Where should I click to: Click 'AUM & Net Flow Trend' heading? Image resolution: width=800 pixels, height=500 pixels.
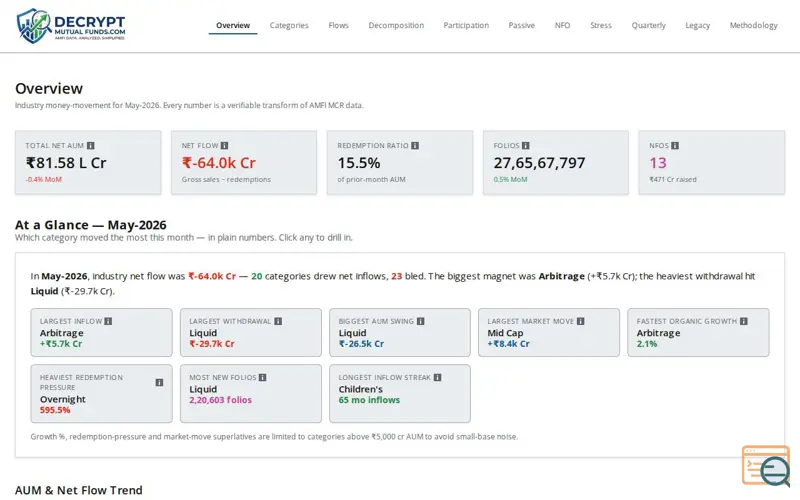coord(79,490)
